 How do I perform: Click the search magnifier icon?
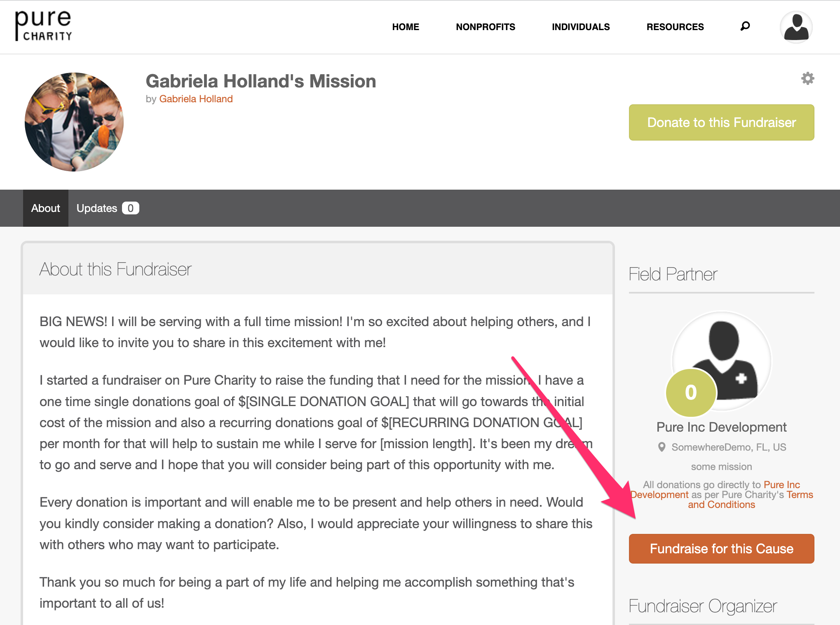pyautogui.click(x=745, y=26)
